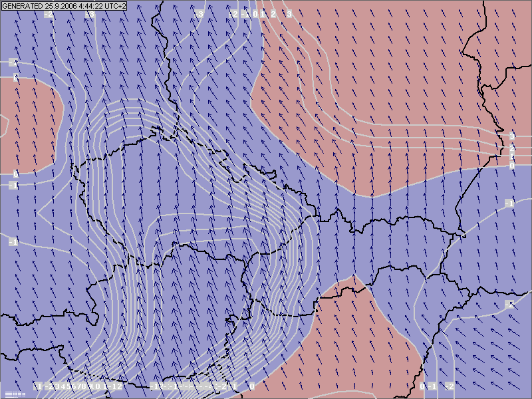Viewport: 532px width, 399px height.
Task: Click the rightmost 3 label on top edge
Action: 289,13
